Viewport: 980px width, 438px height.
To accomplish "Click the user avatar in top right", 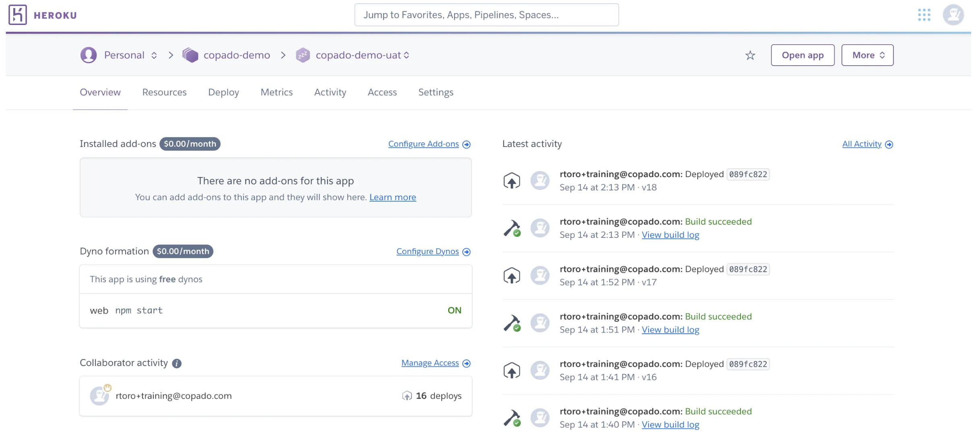I will click(x=953, y=14).
